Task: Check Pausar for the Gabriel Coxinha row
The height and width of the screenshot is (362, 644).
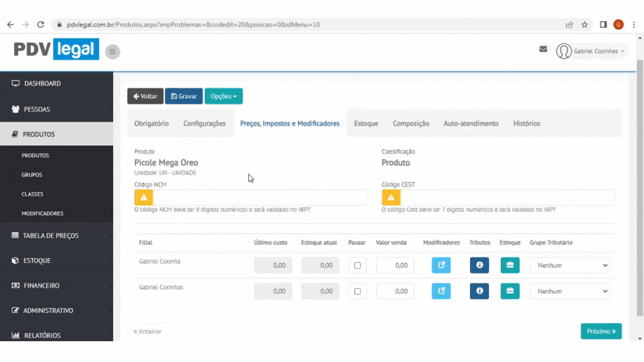Action: pos(358,265)
